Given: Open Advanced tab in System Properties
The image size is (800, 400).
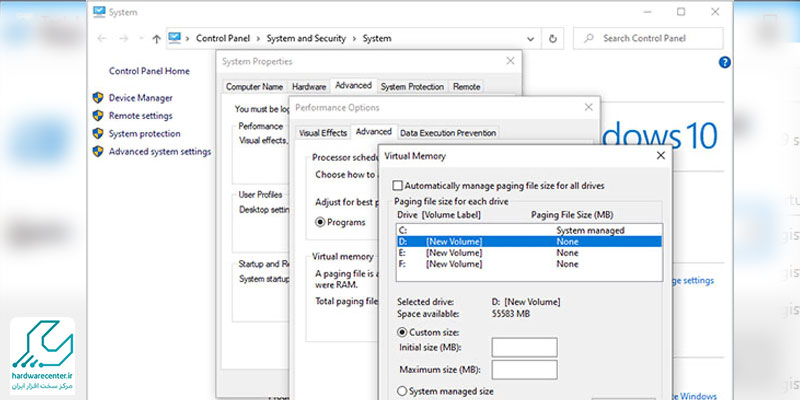Looking at the screenshot, I should click(353, 86).
